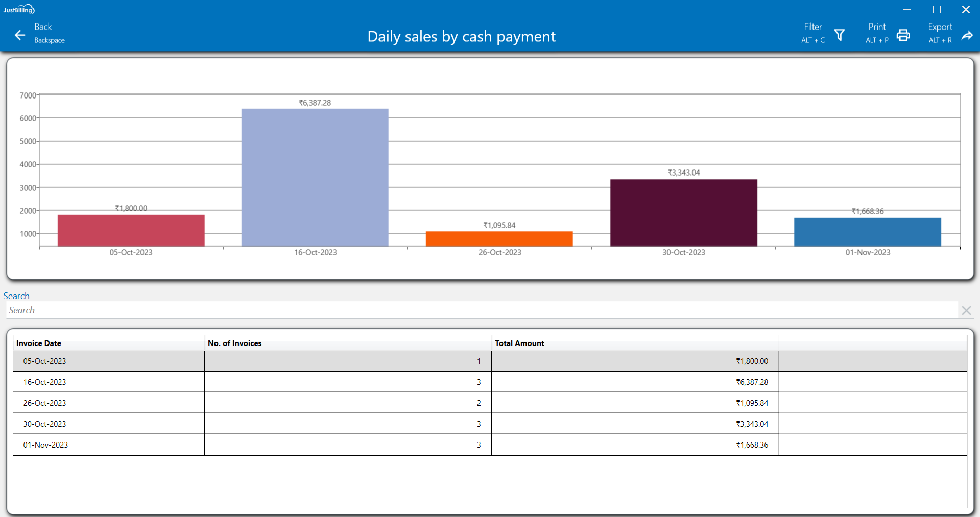Viewport: 980px width, 517px height.
Task: Click the orange 26-Oct-2023 chart bar
Action: pyautogui.click(x=499, y=239)
